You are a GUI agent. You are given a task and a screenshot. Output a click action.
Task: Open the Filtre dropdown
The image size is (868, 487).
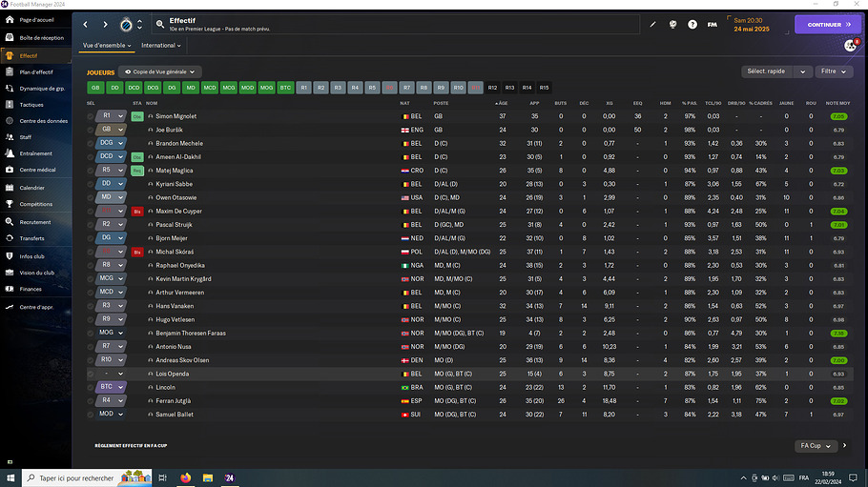point(833,71)
